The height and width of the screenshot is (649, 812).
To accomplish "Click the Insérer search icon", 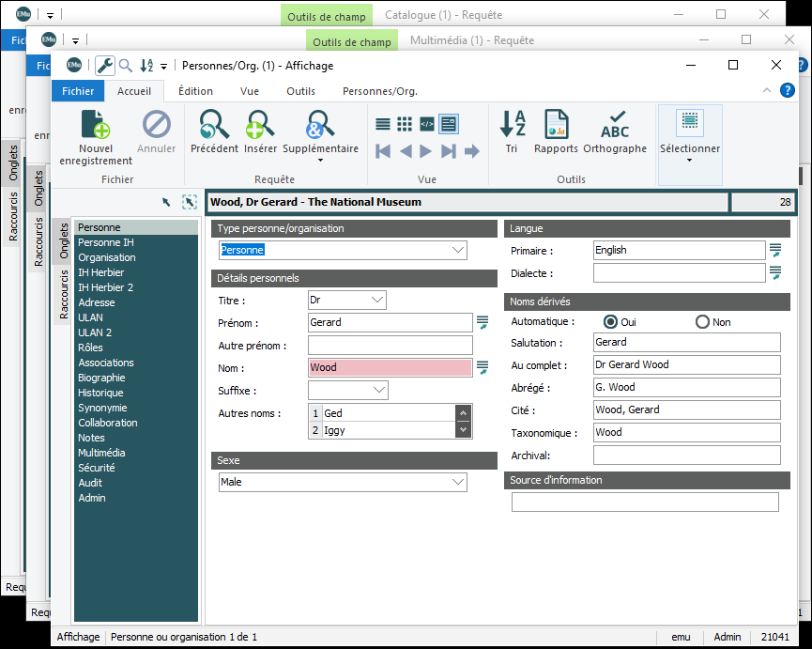I will [x=260, y=124].
